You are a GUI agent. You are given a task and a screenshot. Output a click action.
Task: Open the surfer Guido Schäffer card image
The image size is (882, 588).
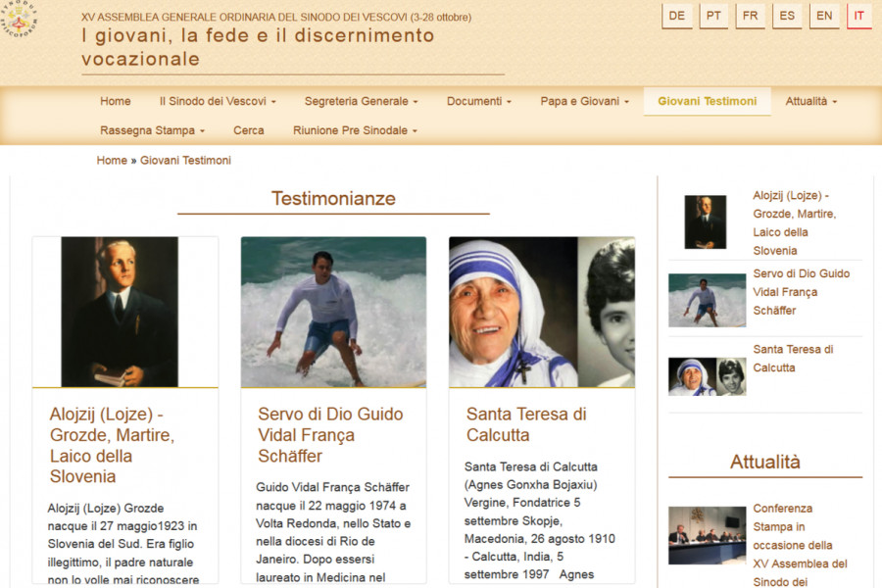(333, 312)
